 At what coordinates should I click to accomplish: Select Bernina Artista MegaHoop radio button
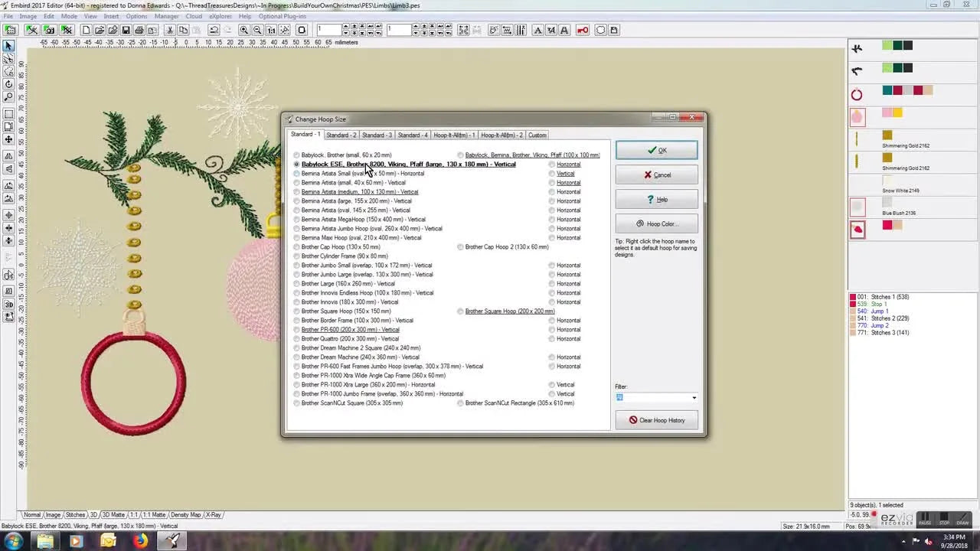pos(297,220)
